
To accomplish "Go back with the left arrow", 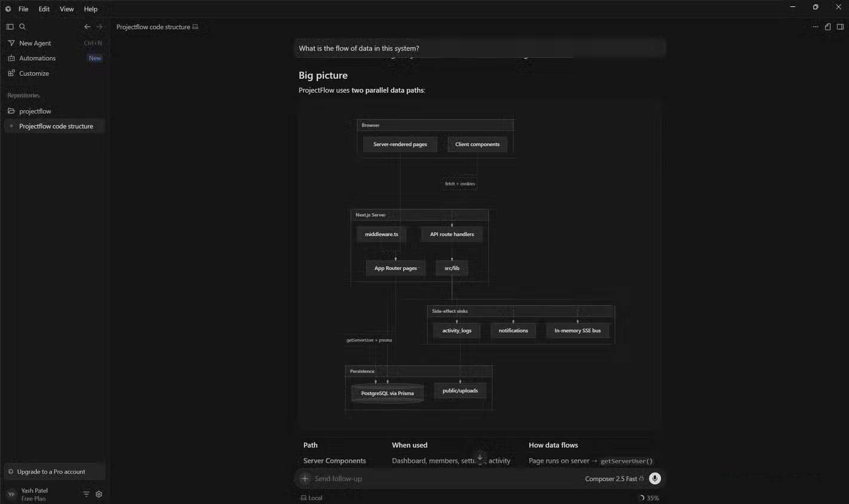I will [x=87, y=26].
